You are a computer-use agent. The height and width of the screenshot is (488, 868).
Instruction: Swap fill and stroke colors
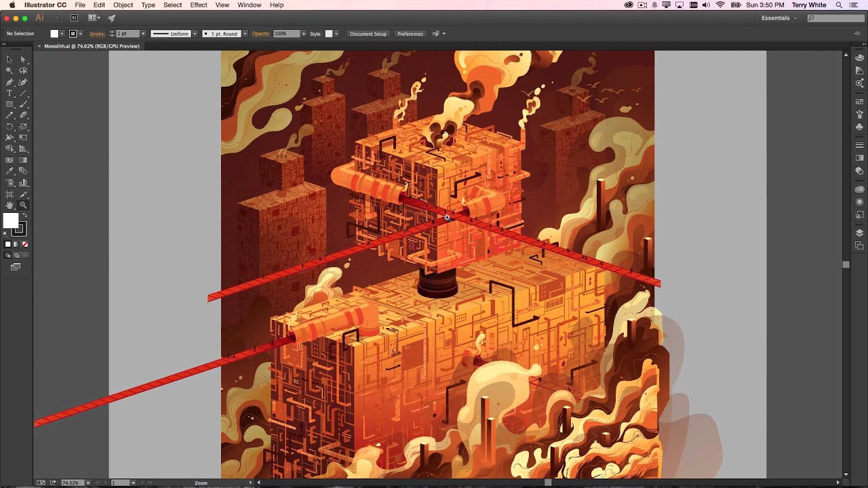25,216
